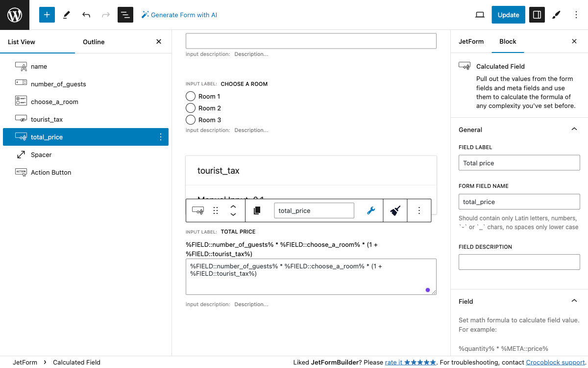
Task: Open the Crocoblock support link
Action: pos(555,362)
